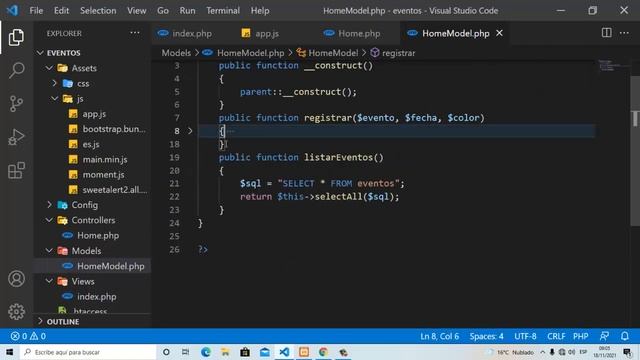
Task: Change language mode via PHP
Action: [x=580, y=336]
